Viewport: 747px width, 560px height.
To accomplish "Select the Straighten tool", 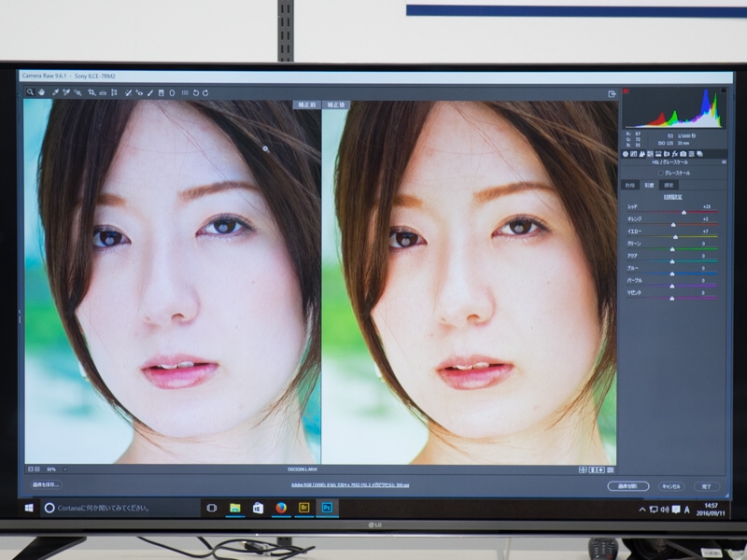I will tap(103, 92).
